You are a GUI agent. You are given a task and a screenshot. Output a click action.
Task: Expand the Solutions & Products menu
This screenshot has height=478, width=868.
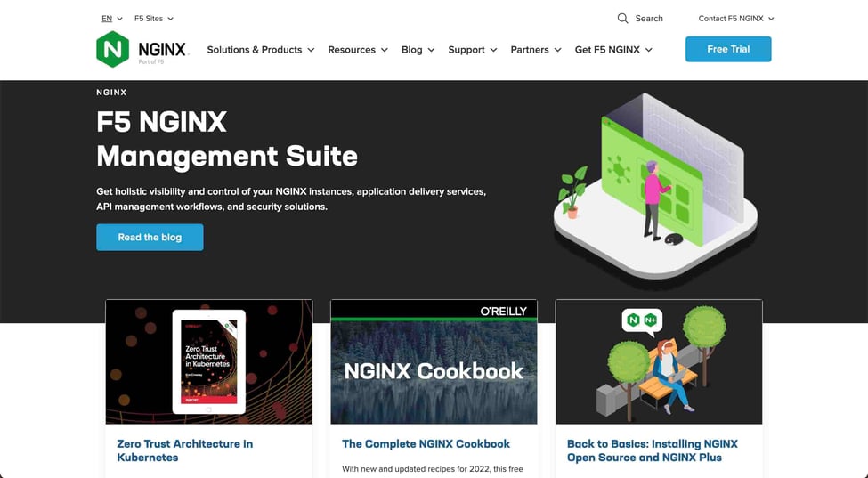pos(261,50)
